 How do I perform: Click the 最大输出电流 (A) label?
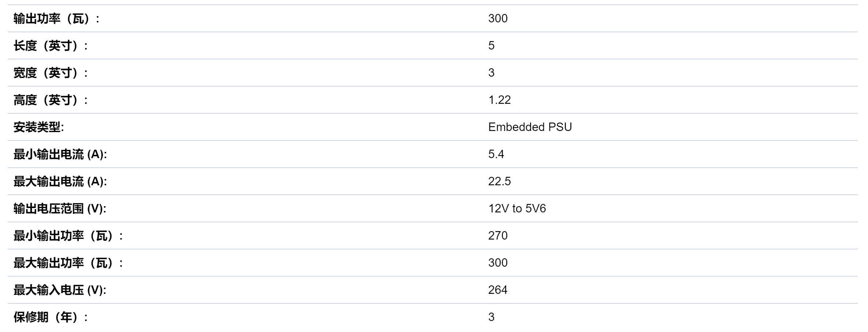pos(60,181)
